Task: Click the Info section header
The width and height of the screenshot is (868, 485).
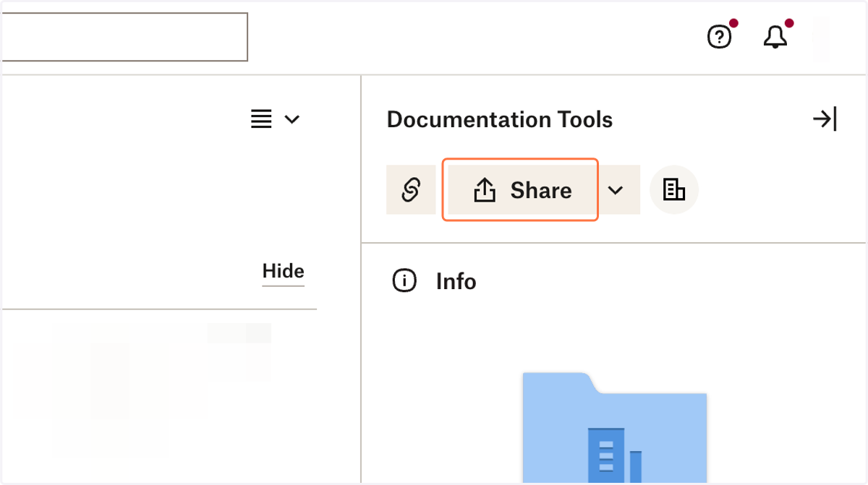Action: click(x=435, y=281)
